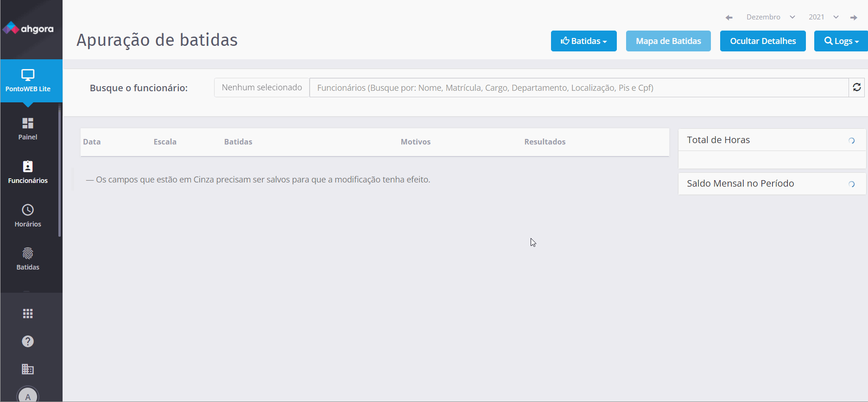Click Ocultar Detalhes button
Screen dimensions: 868x402
(x=763, y=41)
